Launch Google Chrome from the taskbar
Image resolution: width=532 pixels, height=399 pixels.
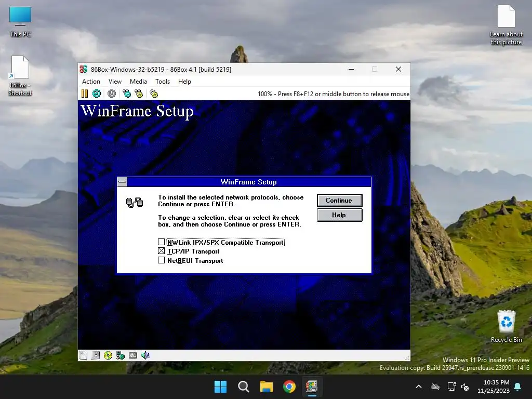click(x=289, y=387)
